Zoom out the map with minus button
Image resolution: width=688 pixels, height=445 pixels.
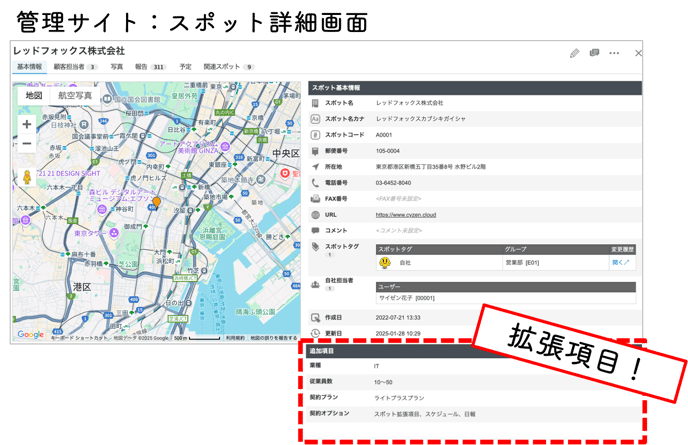pos(27,144)
